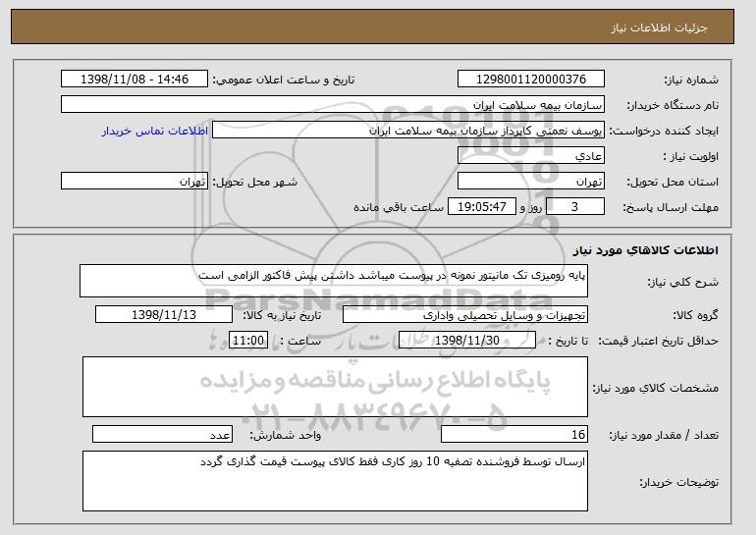The image size is (756, 535).
Task: Click the section title اطلاعات کالاهای مورد نیاز
Action: (x=646, y=250)
